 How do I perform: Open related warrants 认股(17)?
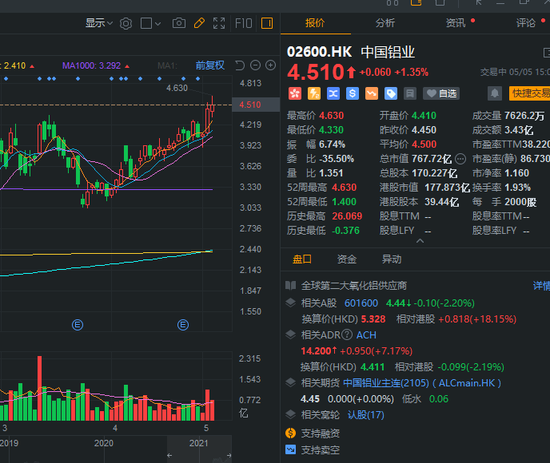pyautogui.click(x=366, y=415)
